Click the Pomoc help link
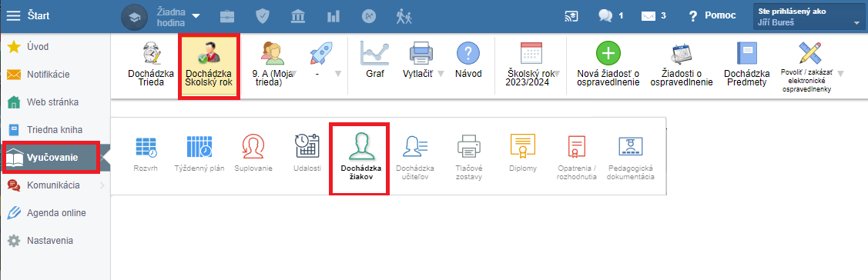The image size is (868, 280). 712,16
